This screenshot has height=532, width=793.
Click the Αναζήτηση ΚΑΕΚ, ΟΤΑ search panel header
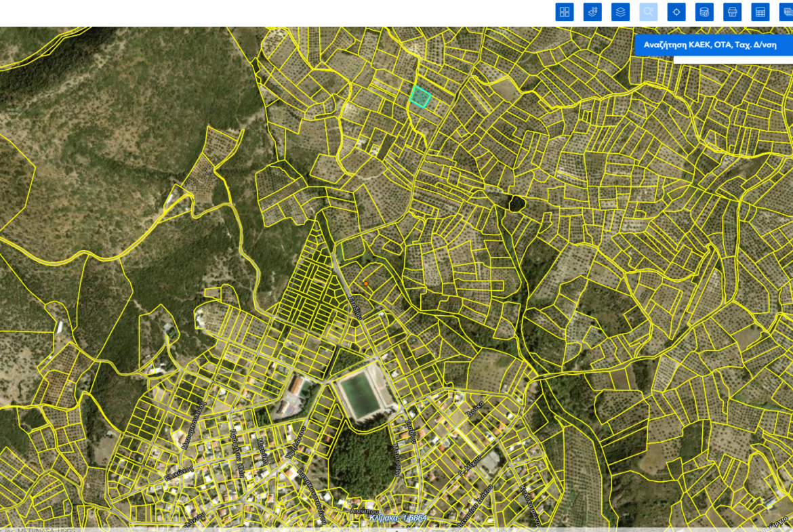click(x=714, y=45)
